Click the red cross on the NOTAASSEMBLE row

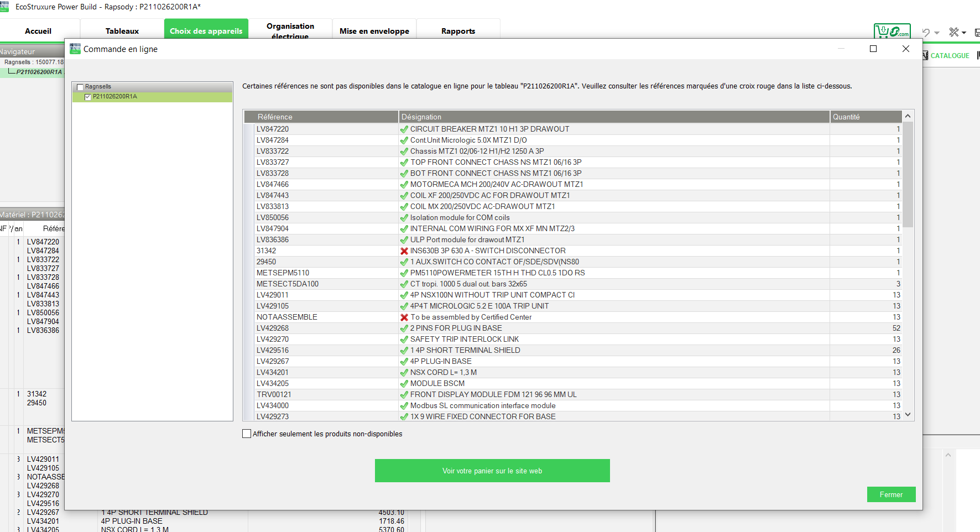point(404,317)
